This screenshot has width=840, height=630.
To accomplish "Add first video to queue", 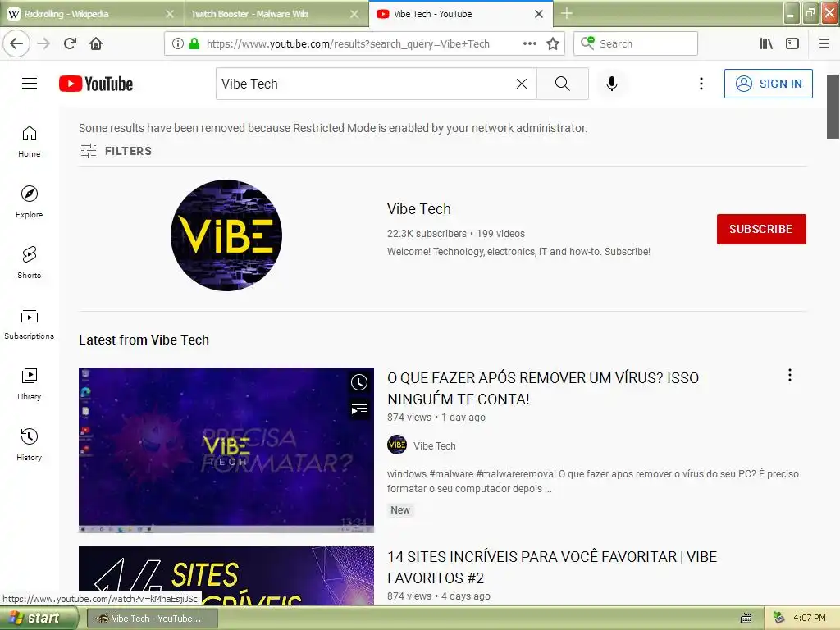I will (x=359, y=409).
